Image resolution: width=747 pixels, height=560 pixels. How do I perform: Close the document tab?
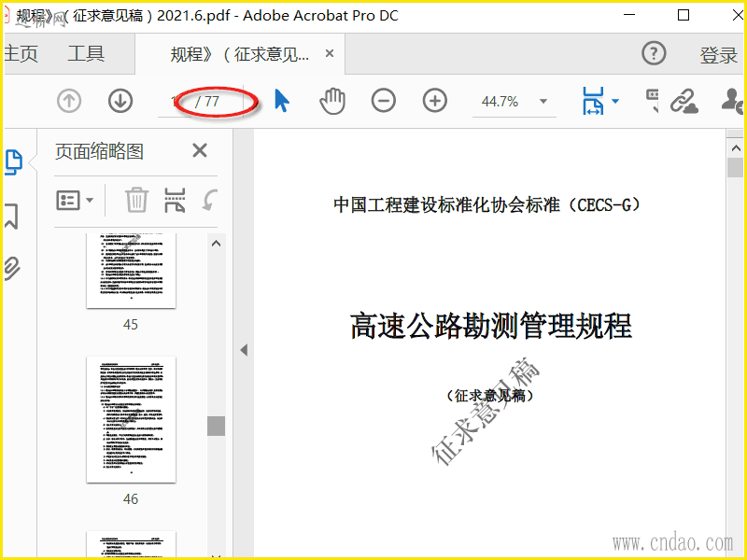coord(330,54)
